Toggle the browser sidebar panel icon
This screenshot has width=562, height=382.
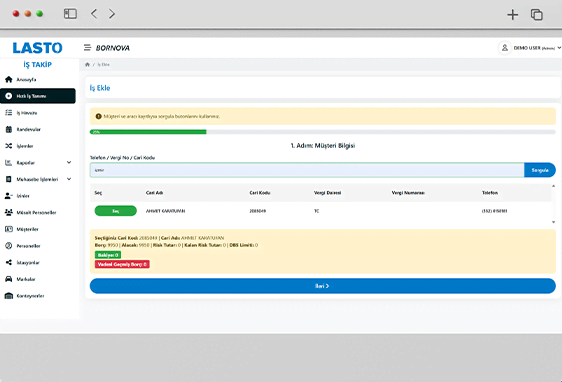click(x=70, y=14)
